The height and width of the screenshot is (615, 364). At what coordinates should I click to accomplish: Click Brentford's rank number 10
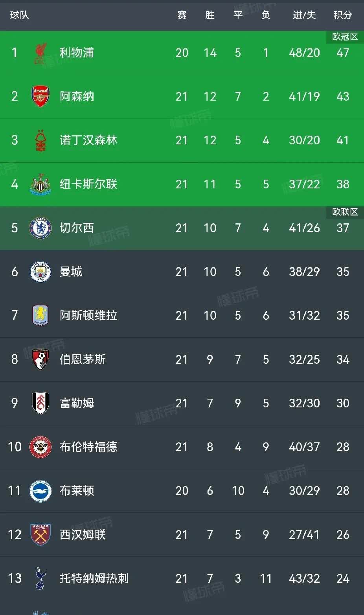(x=14, y=447)
